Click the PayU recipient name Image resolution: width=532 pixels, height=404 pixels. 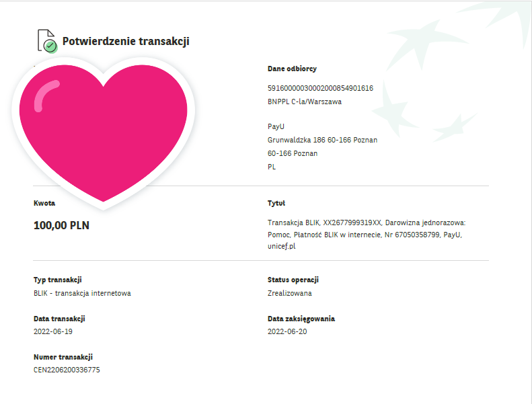tap(276, 126)
